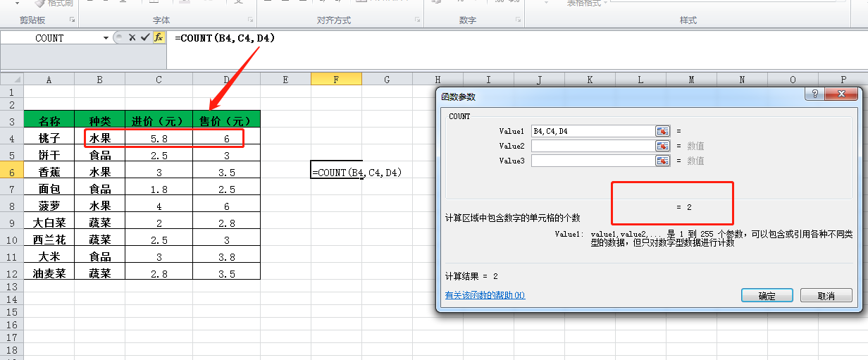
Task: Select column G header
Action: (x=387, y=80)
